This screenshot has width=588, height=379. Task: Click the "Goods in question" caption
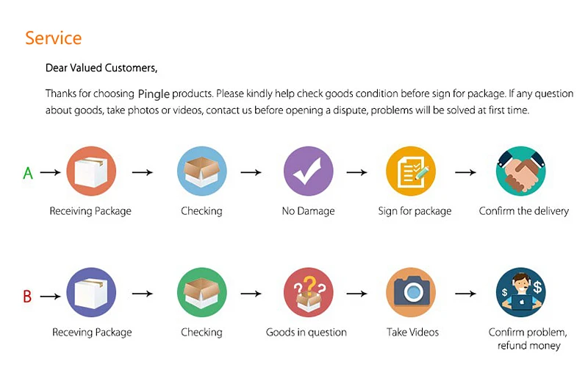coord(306,333)
